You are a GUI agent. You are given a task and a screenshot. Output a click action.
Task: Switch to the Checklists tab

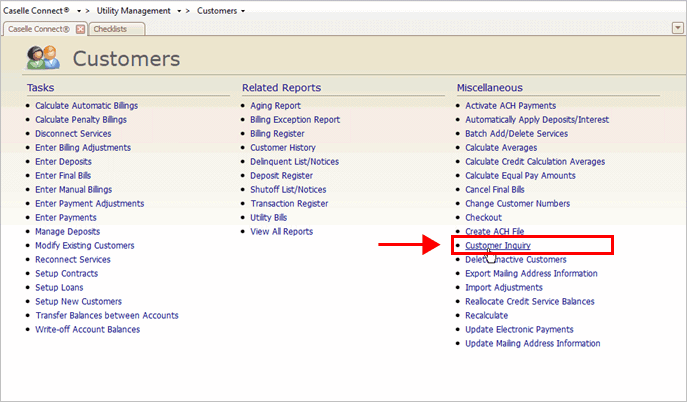(x=110, y=29)
